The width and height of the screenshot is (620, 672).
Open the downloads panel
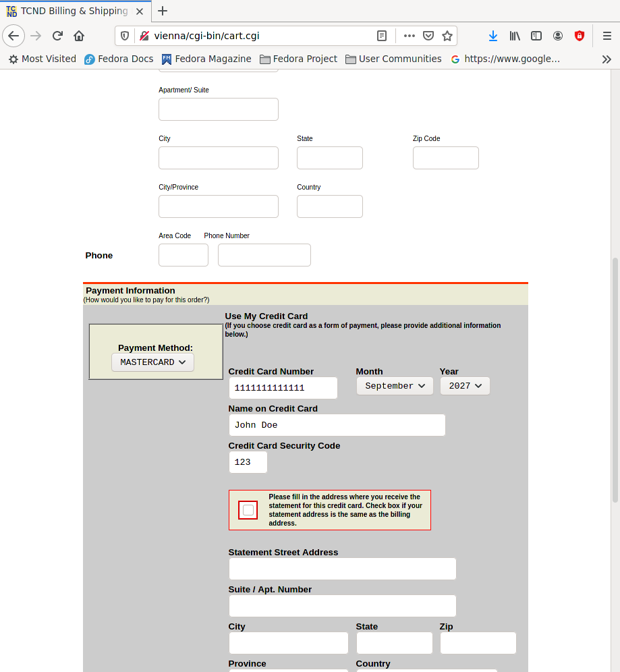[493, 36]
